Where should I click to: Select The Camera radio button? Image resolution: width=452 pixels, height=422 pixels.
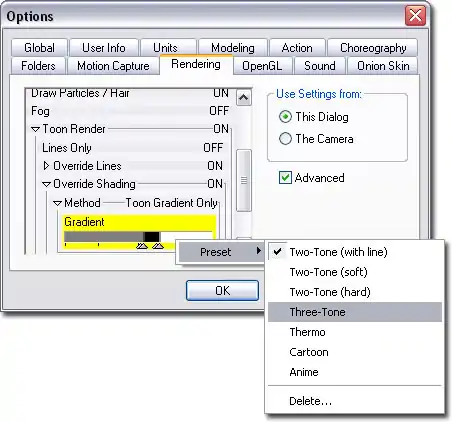tap(285, 138)
